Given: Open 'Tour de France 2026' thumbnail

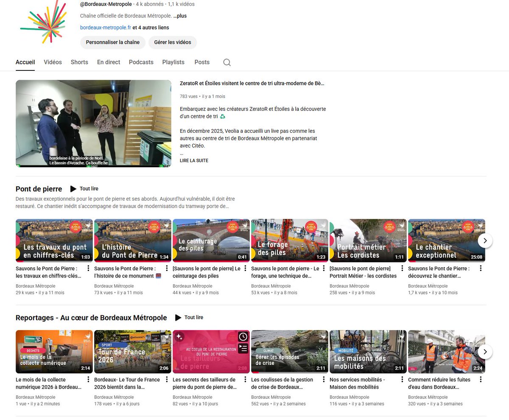Looking at the screenshot, I should pyautogui.click(x=133, y=352).
